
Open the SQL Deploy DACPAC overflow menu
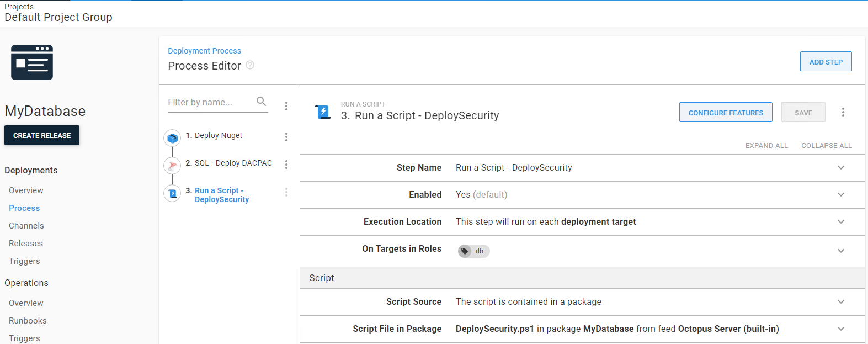coord(286,165)
